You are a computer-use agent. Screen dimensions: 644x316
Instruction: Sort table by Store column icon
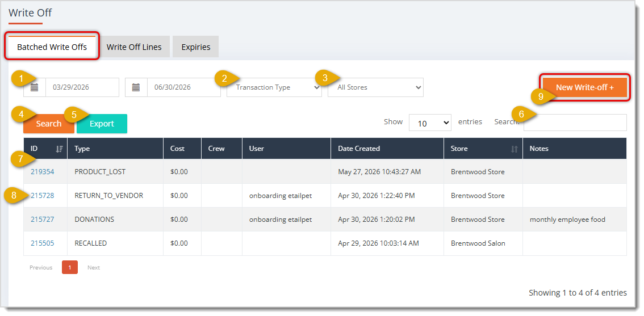pyautogui.click(x=514, y=149)
